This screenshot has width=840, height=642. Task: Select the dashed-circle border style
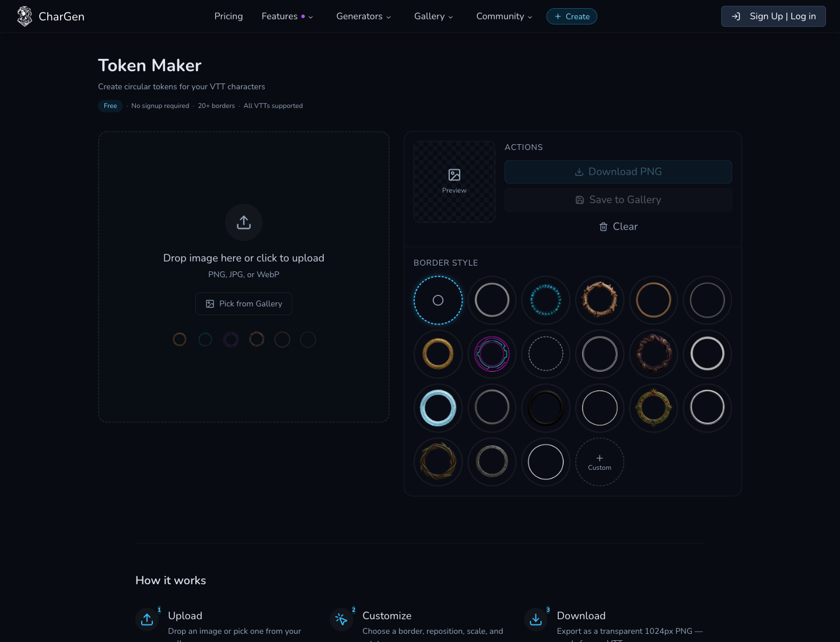[x=546, y=354]
